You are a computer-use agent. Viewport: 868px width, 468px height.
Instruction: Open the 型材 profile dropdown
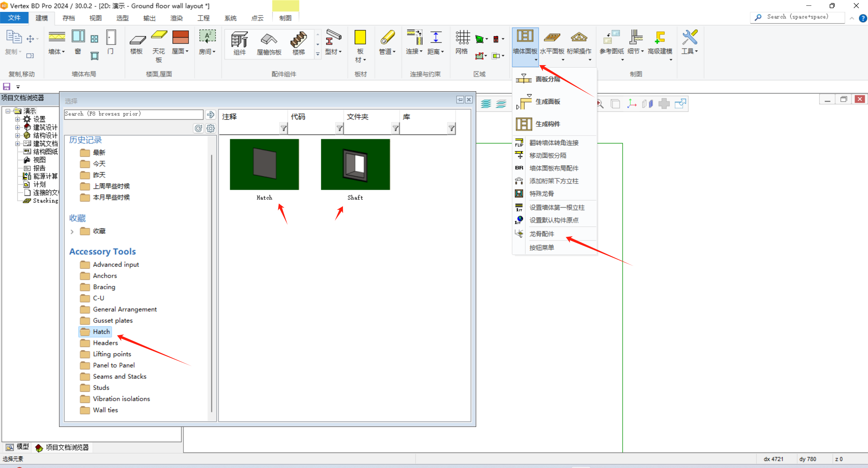[x=340, y=52]
